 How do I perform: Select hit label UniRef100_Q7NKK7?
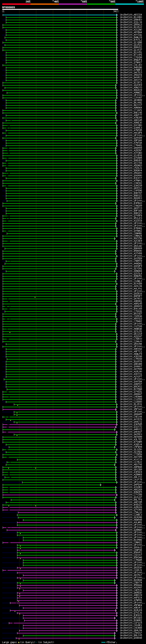pyautogui.click(x=131, y=63)
